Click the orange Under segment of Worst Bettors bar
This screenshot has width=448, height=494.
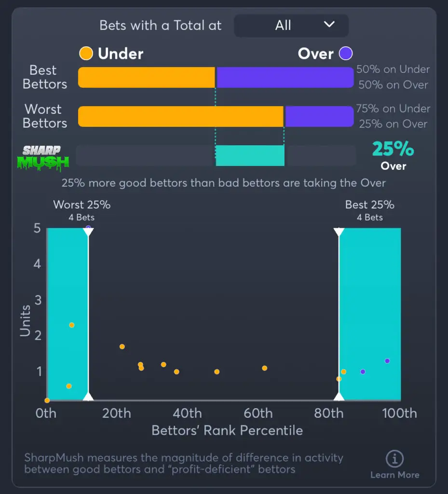tap(180, 116)
